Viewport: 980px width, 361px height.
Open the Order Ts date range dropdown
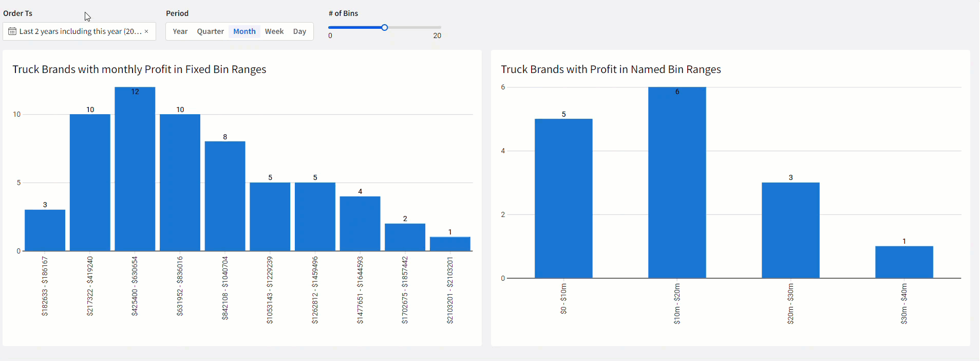[x=80, y=31]
